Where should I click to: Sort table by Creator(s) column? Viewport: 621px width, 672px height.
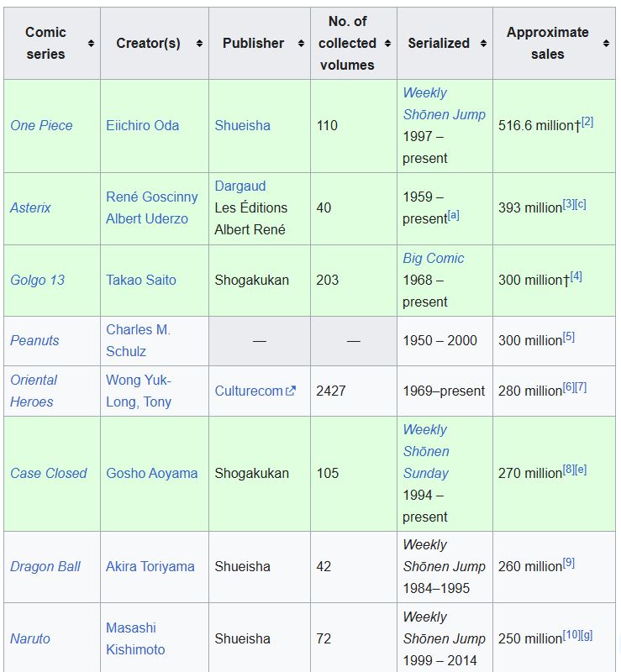coord(199,44)
